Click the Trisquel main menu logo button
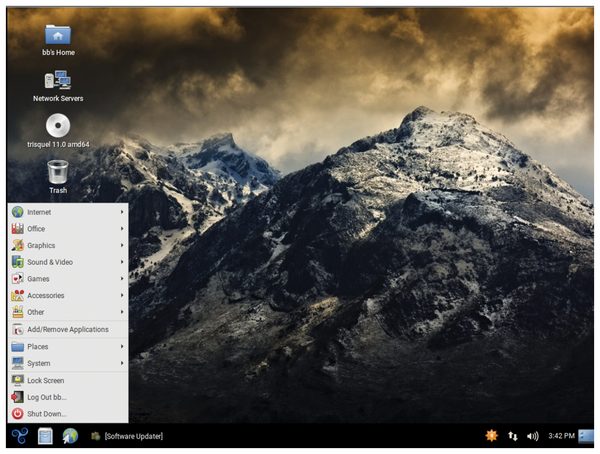The image size is (600, 454). pyautogui.click(x=20, y=436)
